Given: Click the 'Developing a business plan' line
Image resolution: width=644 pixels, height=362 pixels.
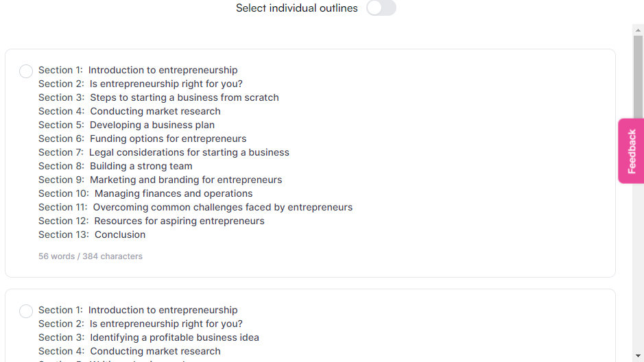Looking at the screenshot, I should (152, 125).
